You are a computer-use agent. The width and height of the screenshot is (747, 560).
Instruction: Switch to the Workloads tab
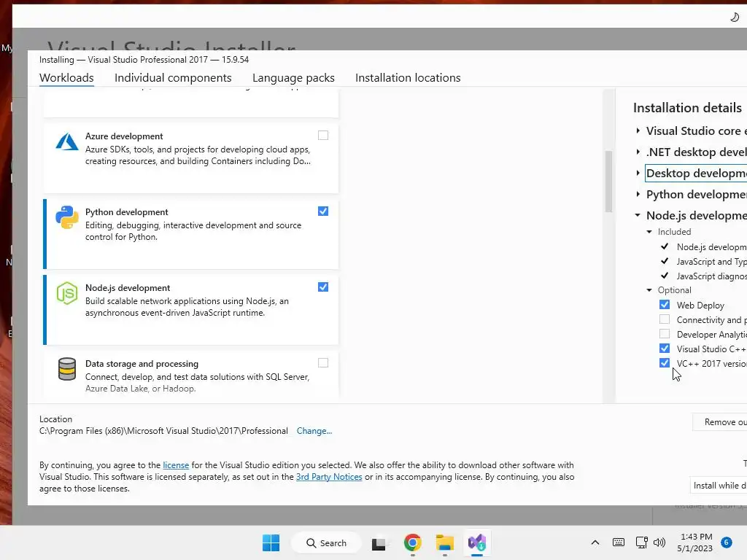point(66,77)
